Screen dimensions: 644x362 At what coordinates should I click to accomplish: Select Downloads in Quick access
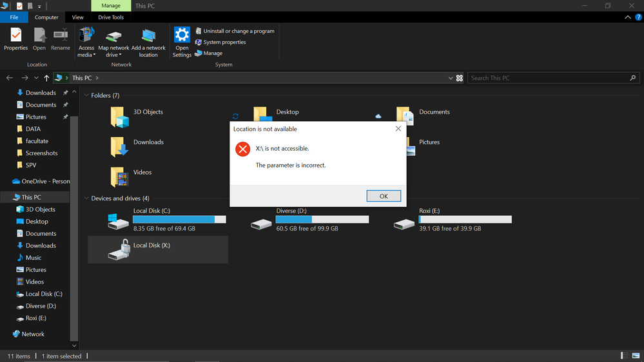pyautogui.click(x=41, y=93)
